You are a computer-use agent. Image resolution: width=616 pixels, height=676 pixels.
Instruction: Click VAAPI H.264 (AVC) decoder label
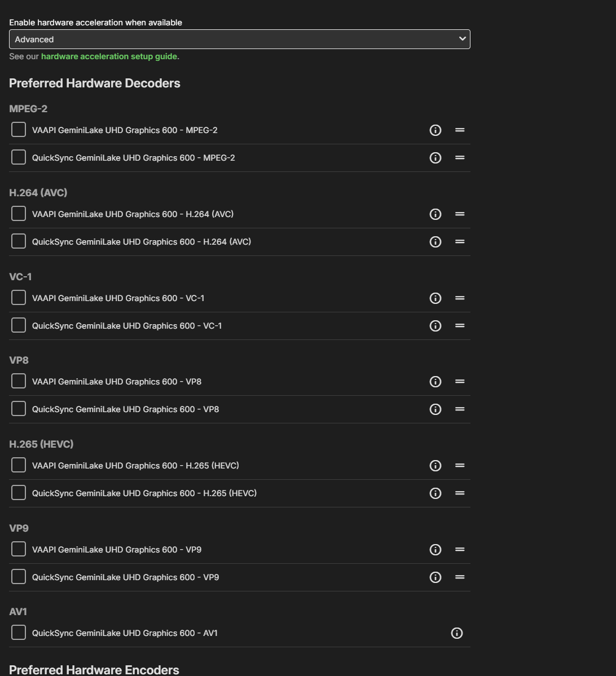[x=133, y=214]
